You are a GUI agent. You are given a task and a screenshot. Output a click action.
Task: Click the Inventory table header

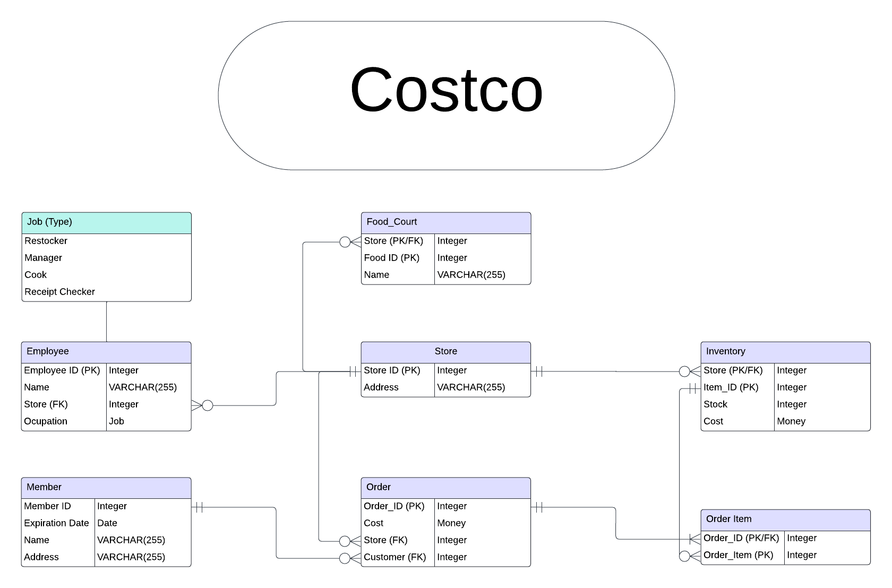coord(786,352)
